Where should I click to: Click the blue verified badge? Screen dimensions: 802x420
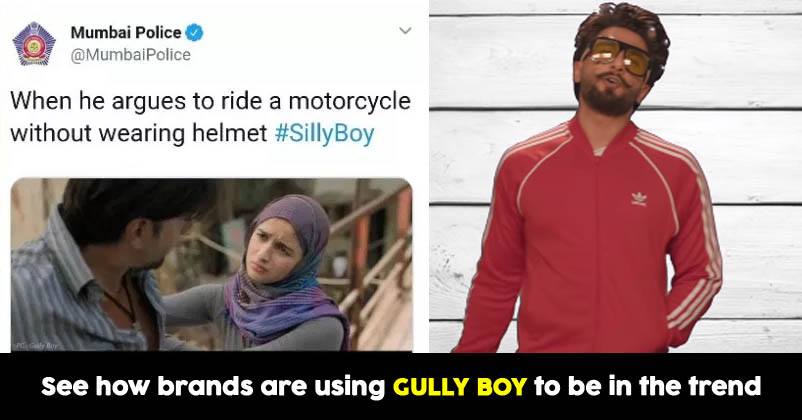194,33
